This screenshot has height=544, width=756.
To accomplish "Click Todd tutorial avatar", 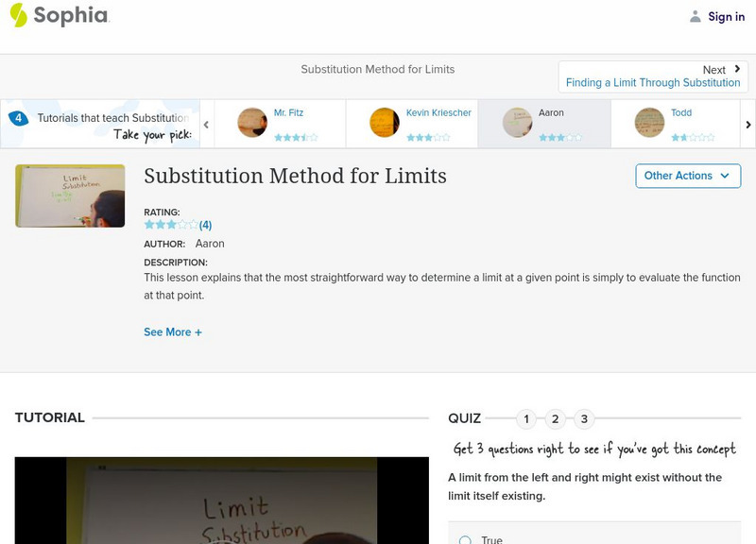I will pyautogui.click(x=649, y=123).
